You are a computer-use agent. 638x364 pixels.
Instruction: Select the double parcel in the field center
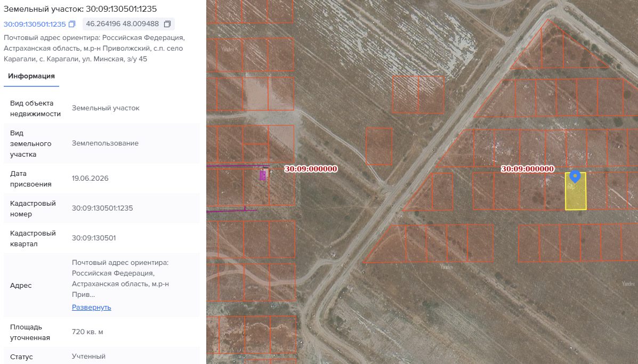(418, 94)
